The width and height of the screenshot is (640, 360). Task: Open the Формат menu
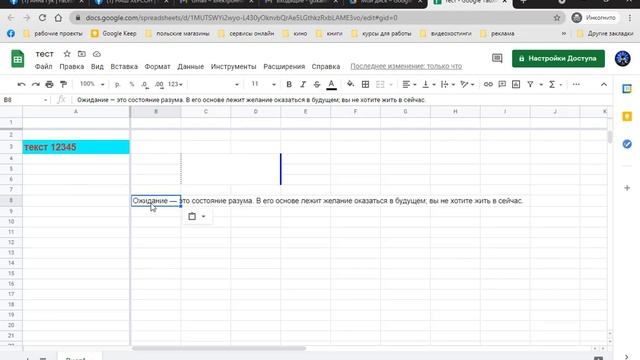tap(157, 67)
